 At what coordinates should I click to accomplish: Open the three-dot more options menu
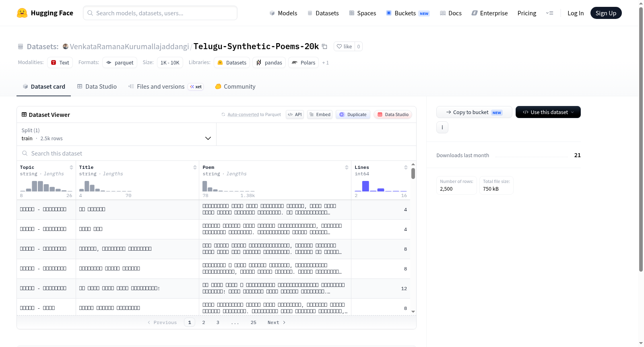(x=442, y=127)
